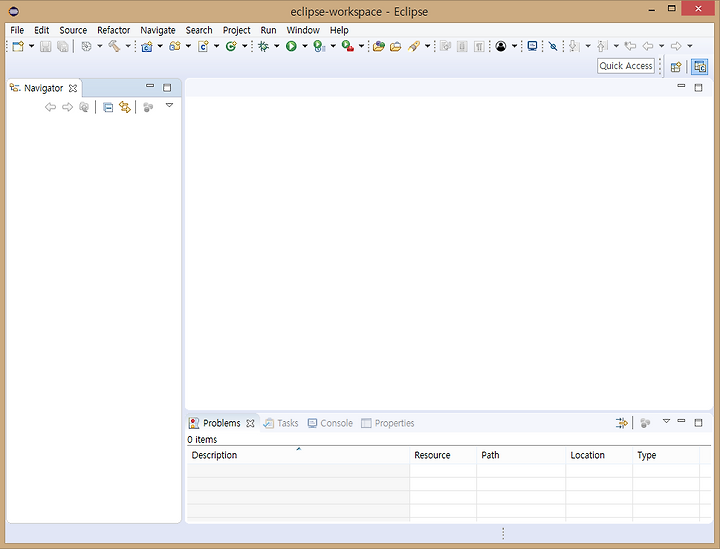The image size is (720, 549).
Task: Click the green Run play icon
Action: point(291,46)
